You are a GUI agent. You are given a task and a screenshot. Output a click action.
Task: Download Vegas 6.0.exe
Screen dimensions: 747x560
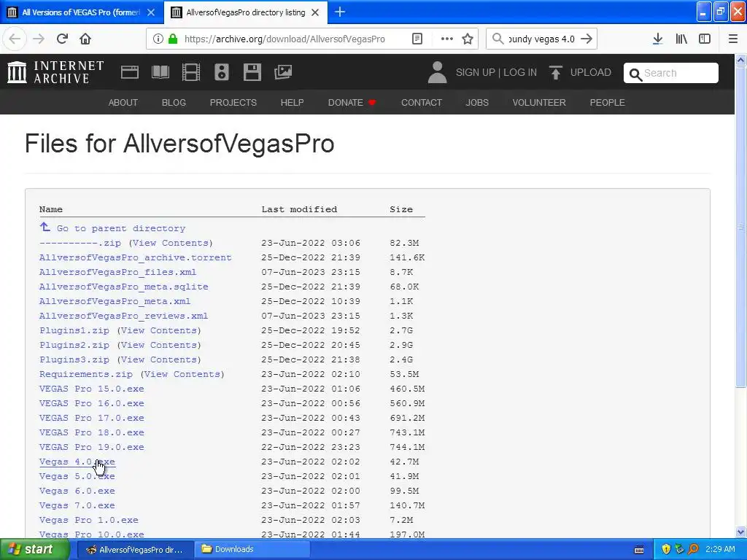point(77,491)
